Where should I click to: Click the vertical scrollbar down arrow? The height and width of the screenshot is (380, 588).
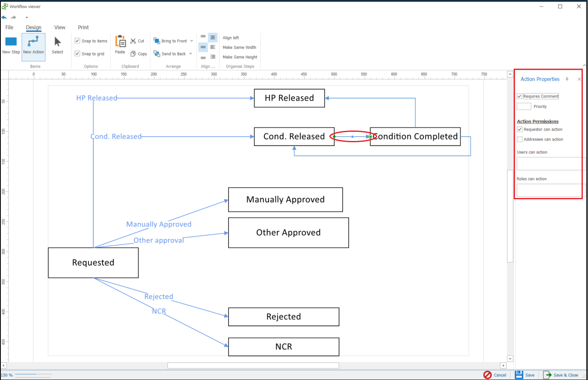tap(510, 359)
